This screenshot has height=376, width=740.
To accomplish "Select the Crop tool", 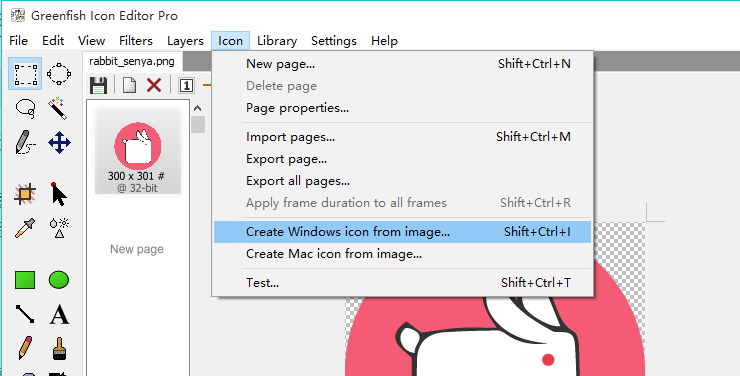I will (25, 194).
